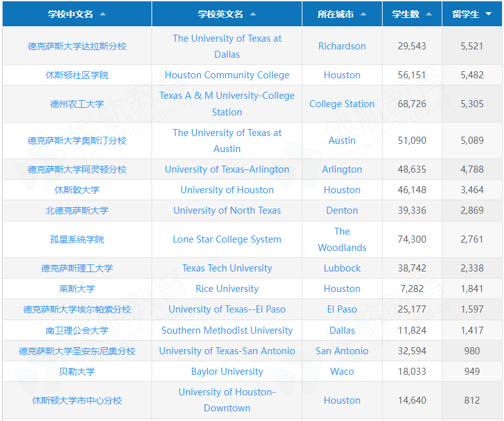Open Texas Tech University link

pyautogui.click(x=227, y=268)
